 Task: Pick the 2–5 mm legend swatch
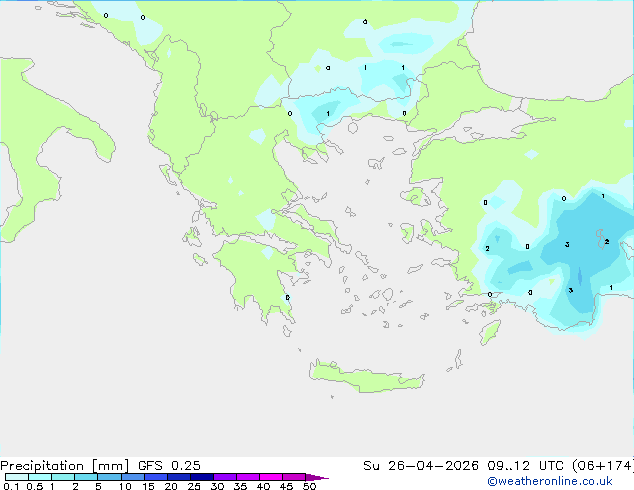pyautogui.click(x=86, y=477)
